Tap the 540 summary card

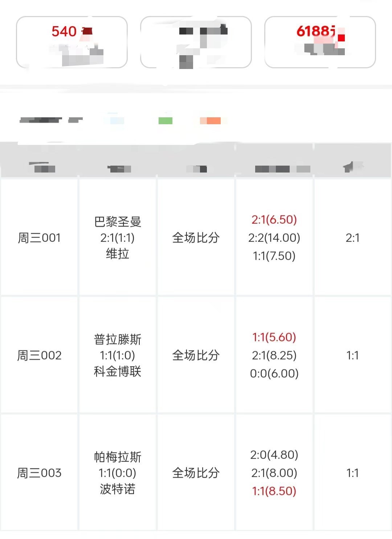(72, 42)
